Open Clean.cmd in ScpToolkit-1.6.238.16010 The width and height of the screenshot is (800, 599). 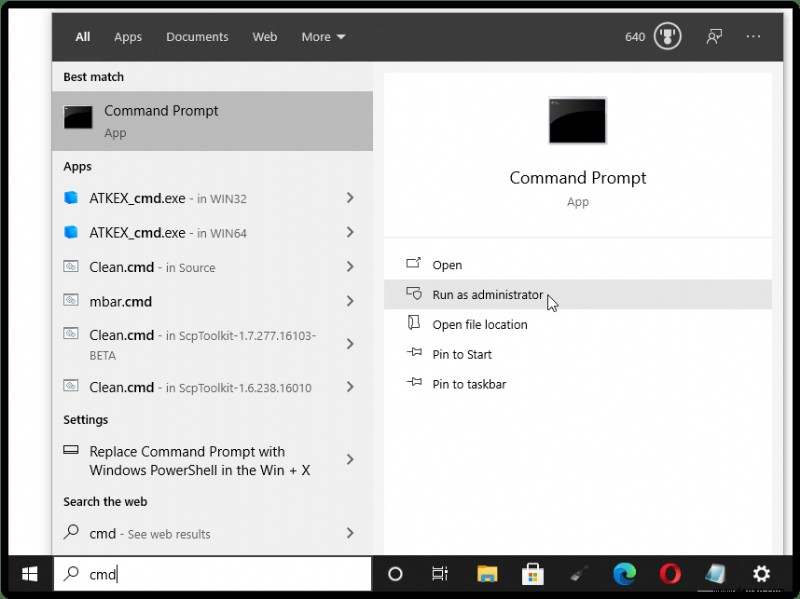(212, 387)
